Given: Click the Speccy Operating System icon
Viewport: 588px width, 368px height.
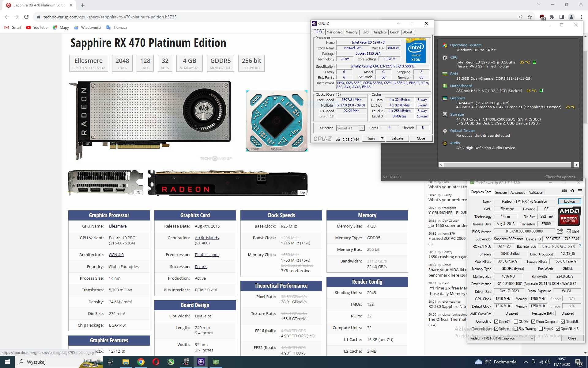Looking at the screenshot, I should click(x=445, y=45).
